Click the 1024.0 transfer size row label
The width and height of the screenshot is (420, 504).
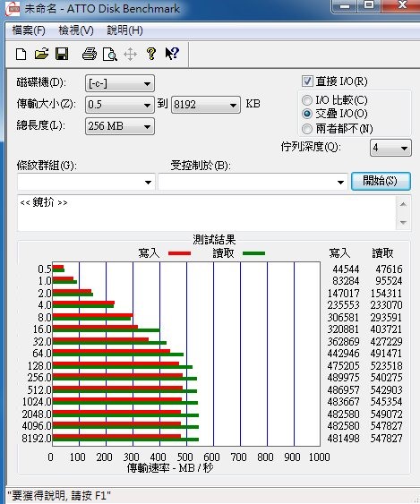[x=37, y=402]
